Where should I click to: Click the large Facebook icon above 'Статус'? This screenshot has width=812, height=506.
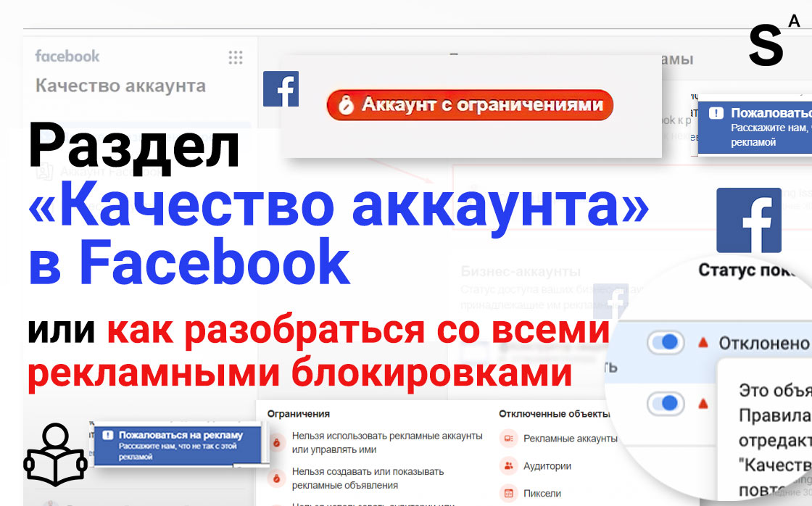[749, 220]
